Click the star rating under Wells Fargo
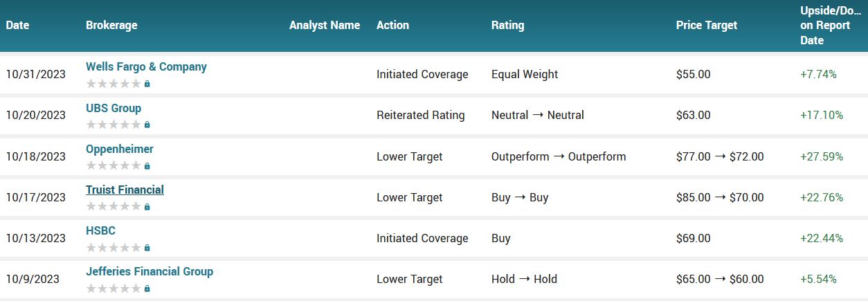 tap(114, 84)
